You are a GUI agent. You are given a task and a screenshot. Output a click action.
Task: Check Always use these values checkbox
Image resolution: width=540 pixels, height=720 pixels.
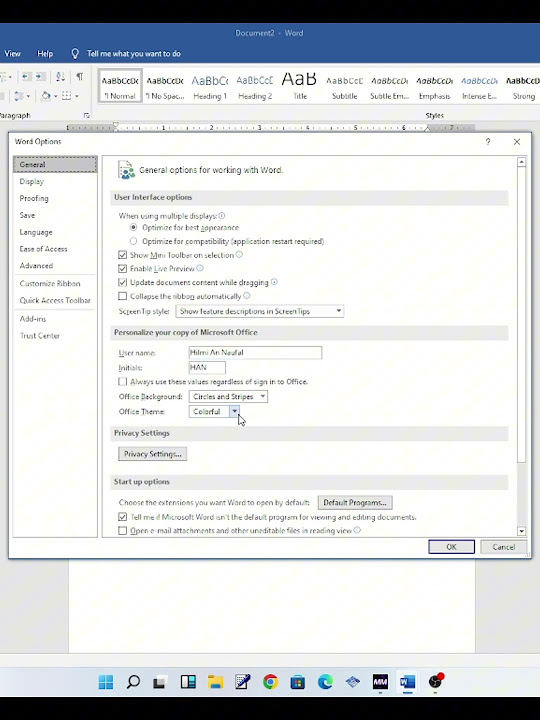[x=122, y=382]
